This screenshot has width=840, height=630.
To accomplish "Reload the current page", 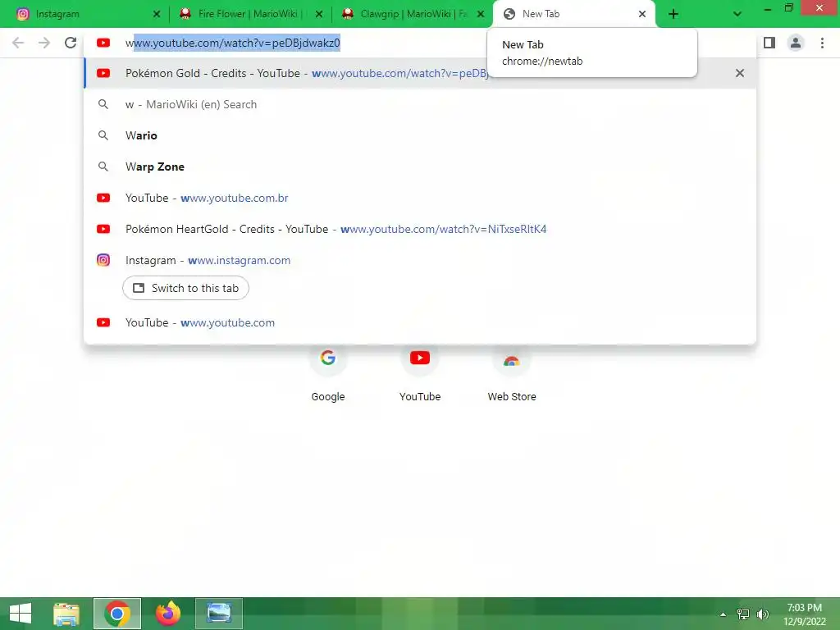I will (x=71, y=43).
